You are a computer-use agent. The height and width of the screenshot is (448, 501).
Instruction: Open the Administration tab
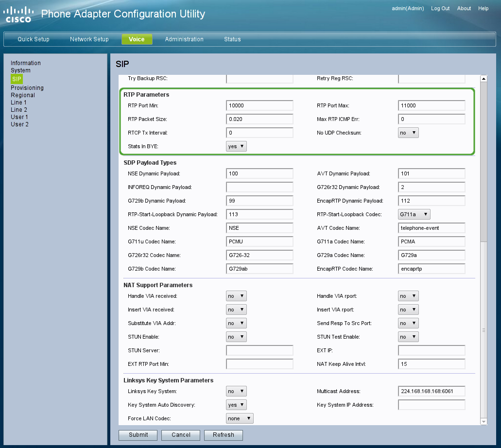(x=184, y=39)
